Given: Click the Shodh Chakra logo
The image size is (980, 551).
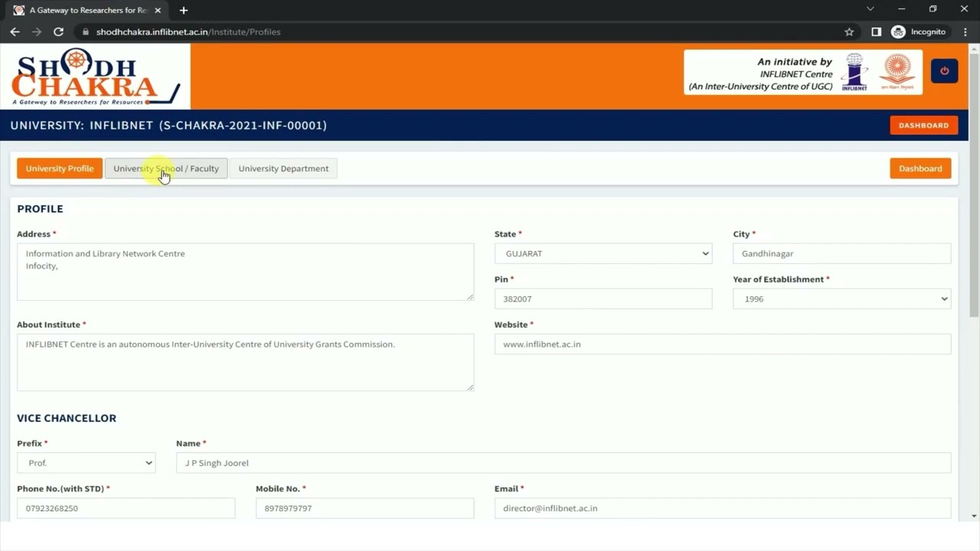Looking at the screenshot, I should coord(96,77).
